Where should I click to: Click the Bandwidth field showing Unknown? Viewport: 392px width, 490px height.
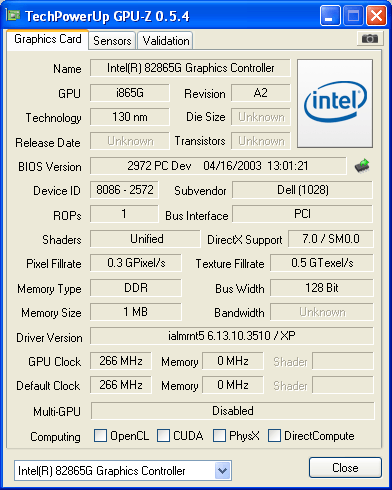(322, 312)
